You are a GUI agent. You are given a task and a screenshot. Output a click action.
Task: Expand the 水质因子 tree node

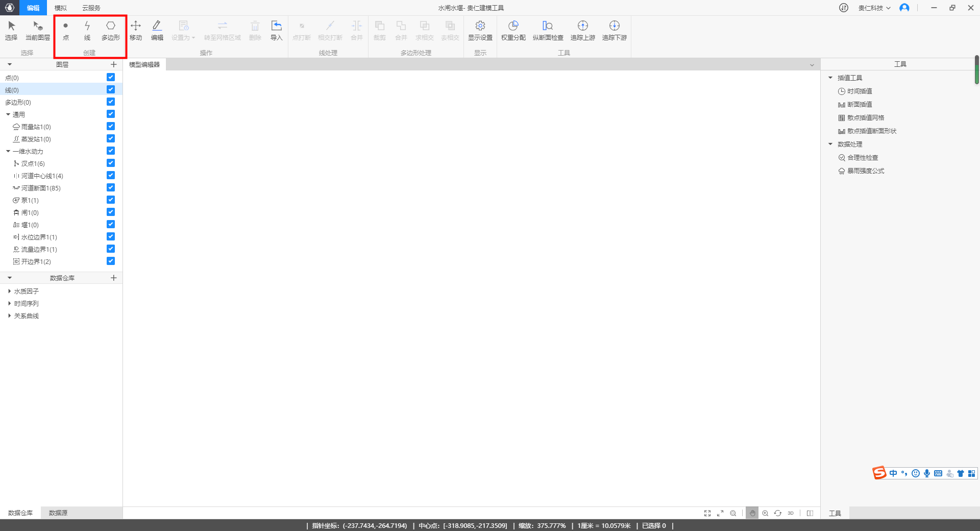coord(10,291)
